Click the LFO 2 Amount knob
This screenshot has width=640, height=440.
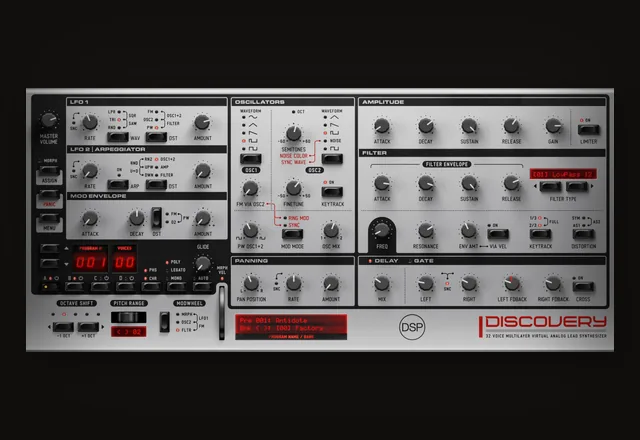pos(202,171)
